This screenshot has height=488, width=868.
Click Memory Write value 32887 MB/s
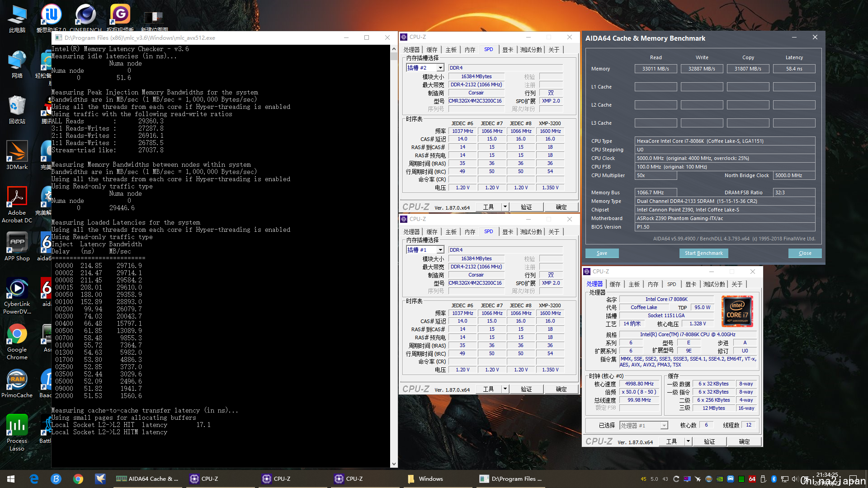[x=702, y=69]
